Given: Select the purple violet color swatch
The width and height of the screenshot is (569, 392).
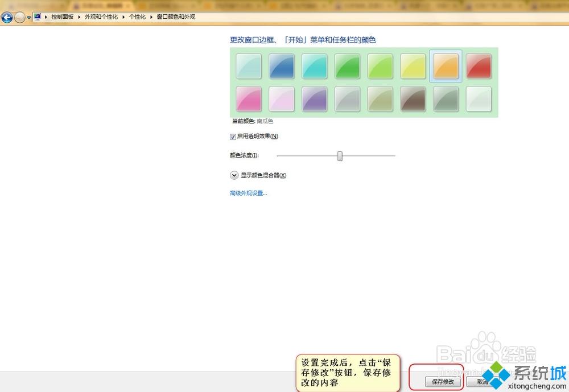Looking at the screenshot, I should pos(314,99).
